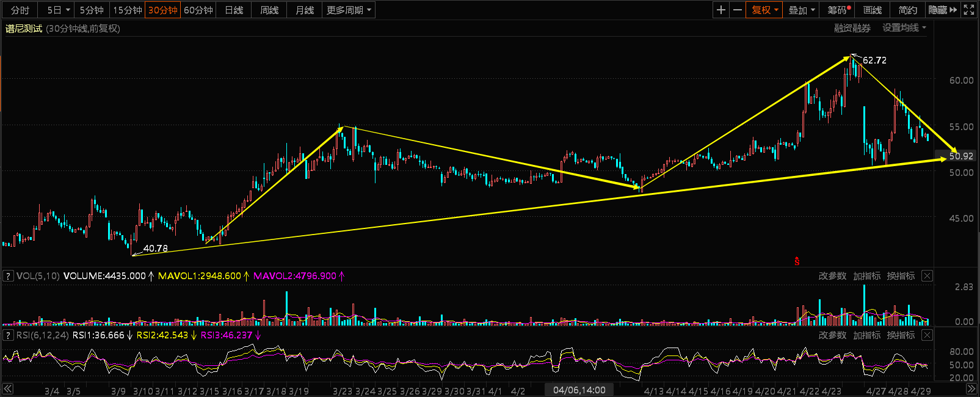
Task: Click the RSI(6,12,24) indicator label
Action: (x=42, y=335)
